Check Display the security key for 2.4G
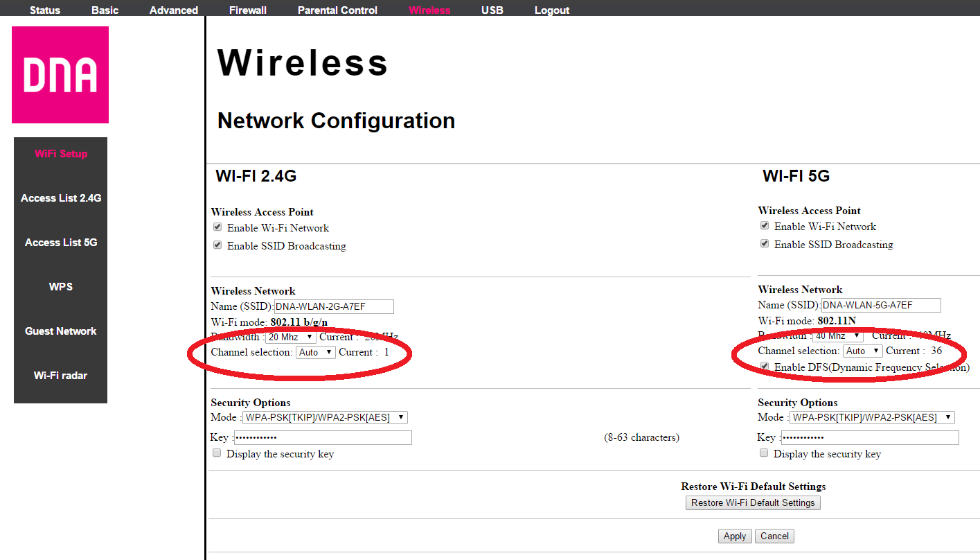The image size is (980, 560). pyautogui.click(x=217, y=453)
